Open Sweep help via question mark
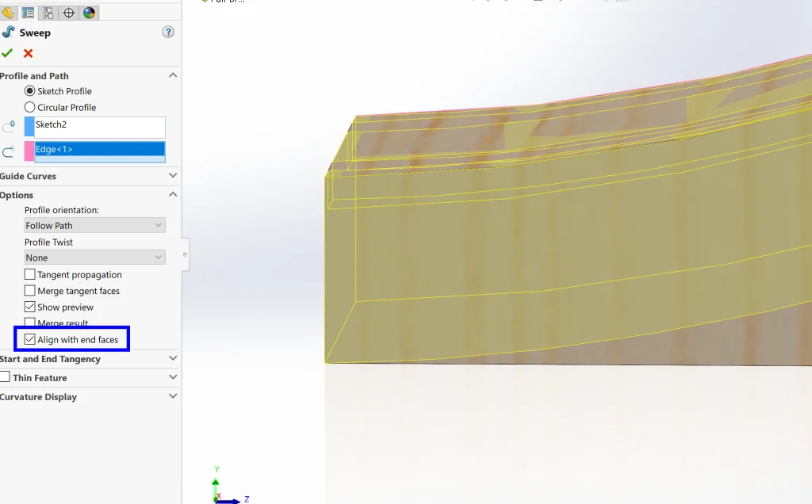The width and height of the screenshot is (812, 504). 168,32
